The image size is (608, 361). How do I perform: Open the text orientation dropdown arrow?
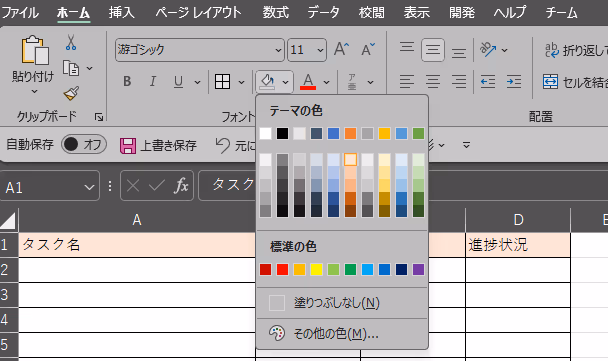tap(504, 50)
